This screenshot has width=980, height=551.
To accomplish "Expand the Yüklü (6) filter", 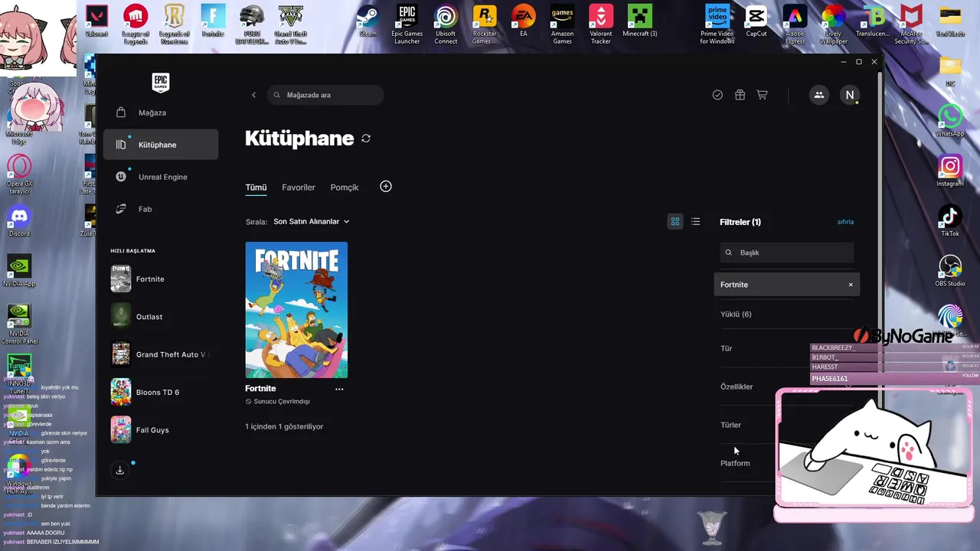I will click(787, 314).
